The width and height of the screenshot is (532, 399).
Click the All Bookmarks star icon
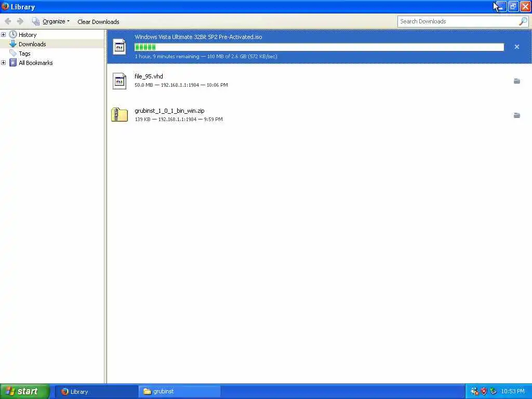point(13,62)
